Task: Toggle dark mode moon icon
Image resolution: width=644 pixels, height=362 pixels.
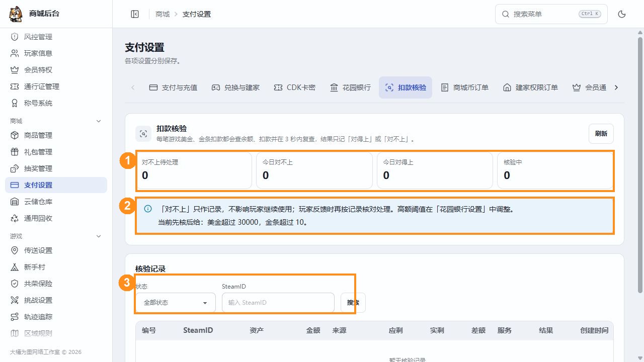Action: click(x=622, y=14)
